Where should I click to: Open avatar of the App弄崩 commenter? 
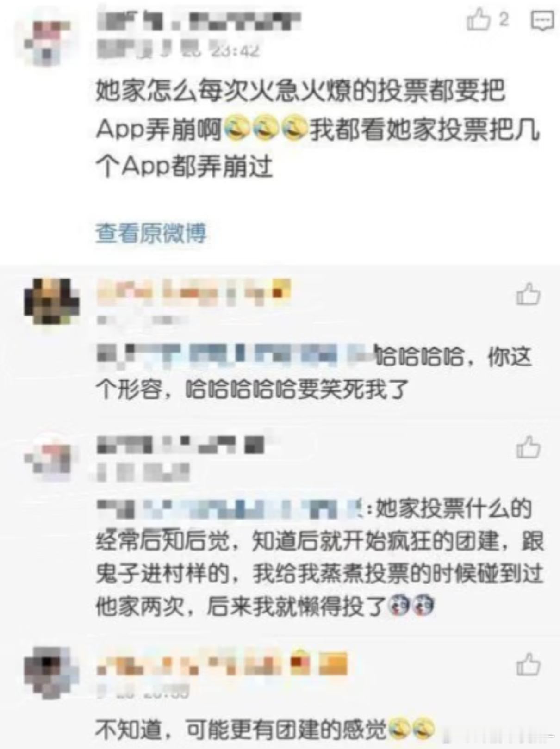click(x=49, y=42)
